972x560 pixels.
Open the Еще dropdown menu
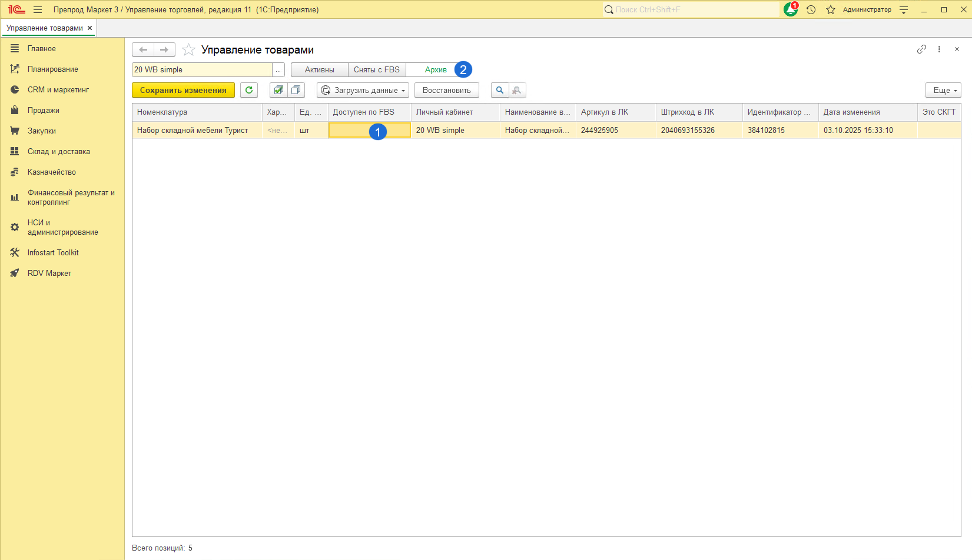(x=943, y=90)
